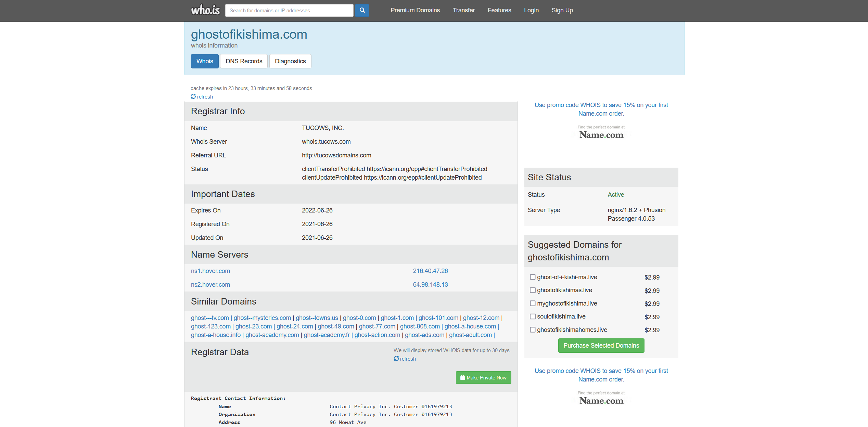Viewport: 868px width, 427px height.
Task: Click the Make Private Now button
Action: [x=484, y=377]
